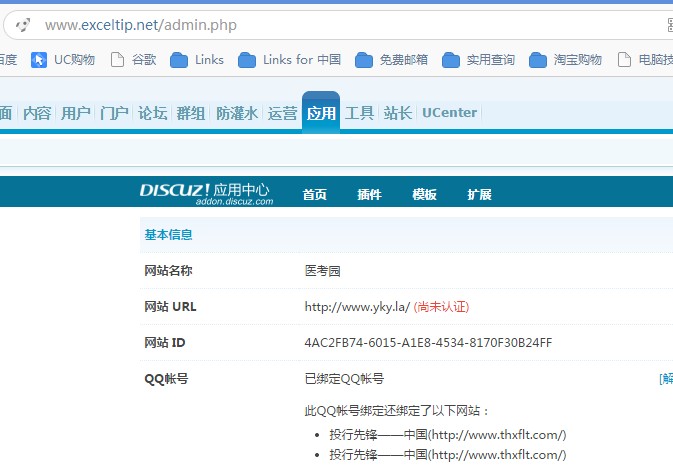673x473 pixels.
Task: Go to 首页 in 应用中心 nav
Action: point(315,194)
